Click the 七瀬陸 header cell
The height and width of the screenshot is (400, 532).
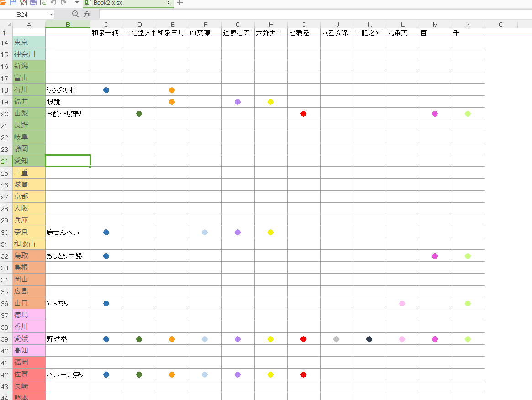coord(304,32)
